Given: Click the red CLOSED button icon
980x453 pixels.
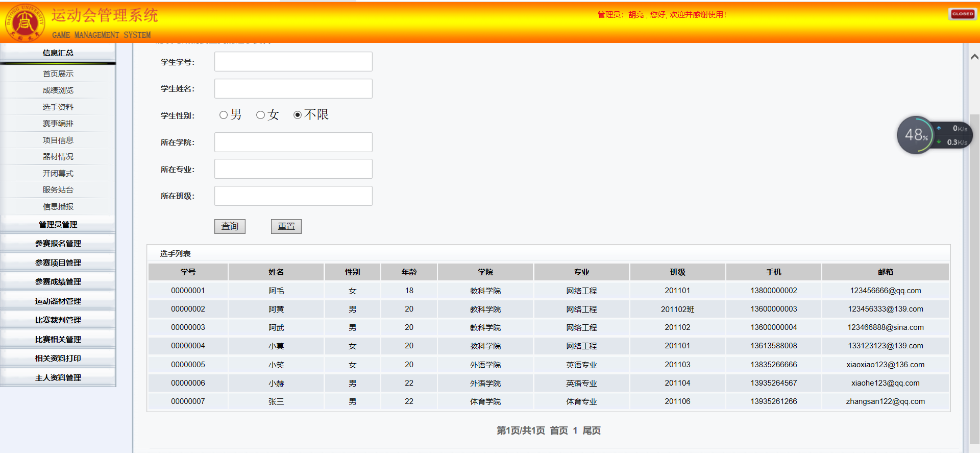Looking at the screenshot, I should [962, 14].
